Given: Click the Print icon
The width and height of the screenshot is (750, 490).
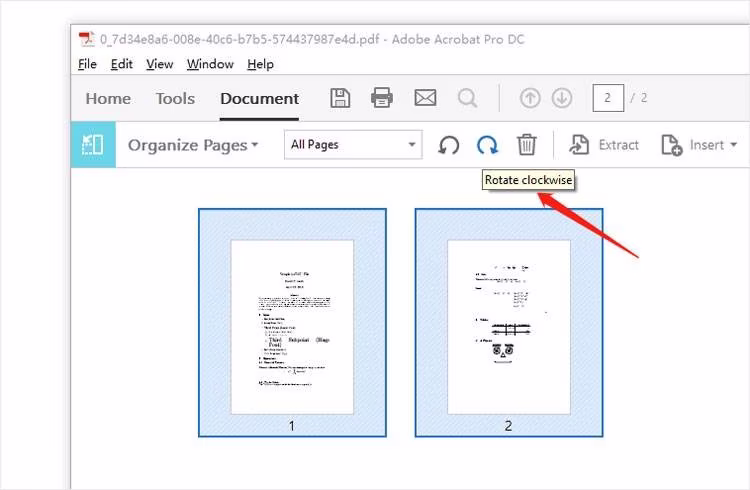Looking at the screenshot, I should pyautogui.click(x=382, y=98).
